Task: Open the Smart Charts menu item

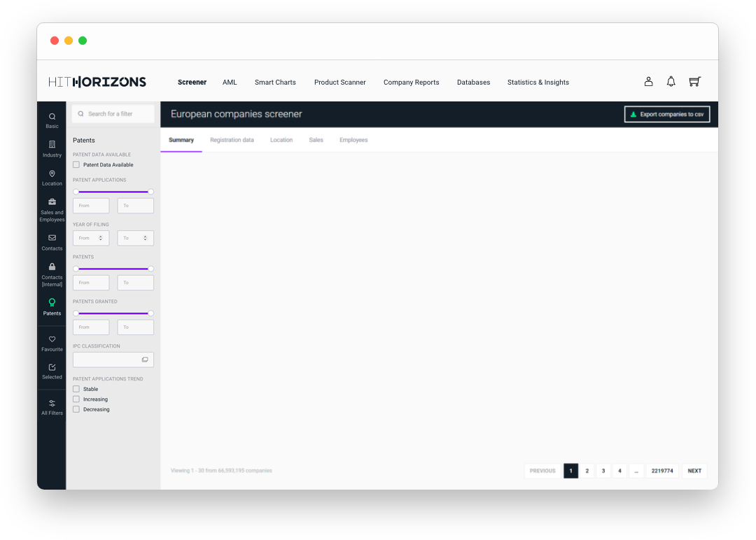Action: tap(275, 83)
